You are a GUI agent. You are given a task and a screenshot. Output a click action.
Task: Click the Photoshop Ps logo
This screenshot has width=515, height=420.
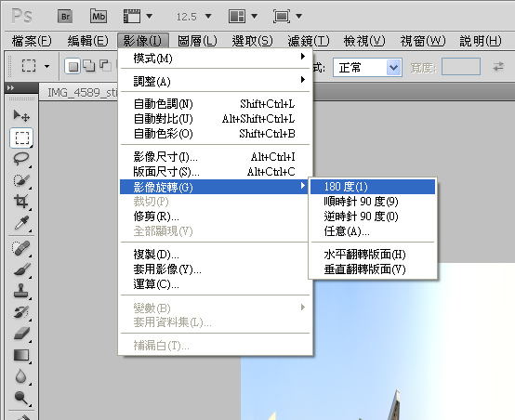pos(22,16)
